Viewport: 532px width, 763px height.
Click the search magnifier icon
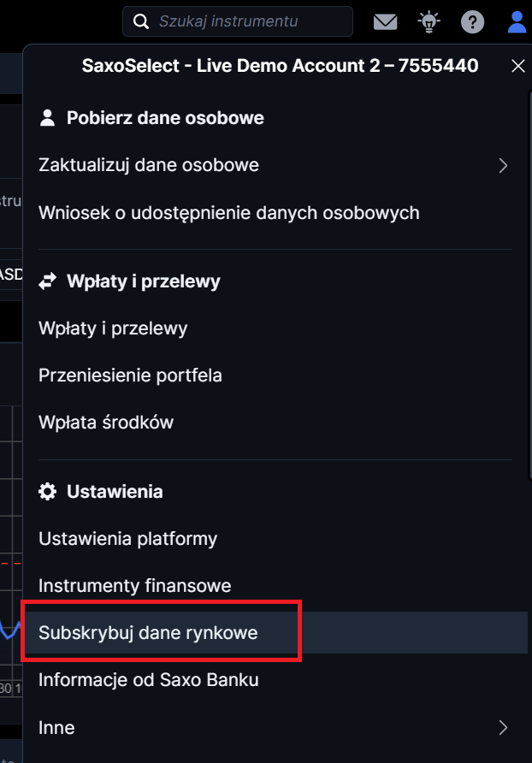pos(142,21)
